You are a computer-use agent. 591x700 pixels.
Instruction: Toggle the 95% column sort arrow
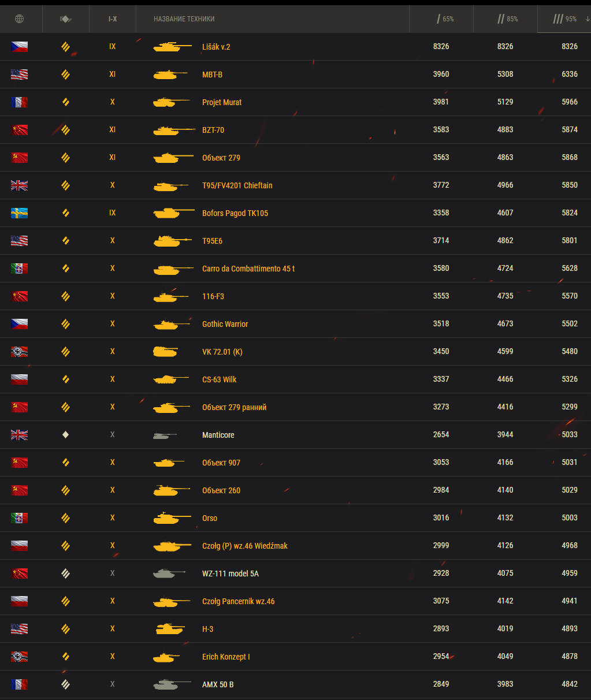point(588,19)
